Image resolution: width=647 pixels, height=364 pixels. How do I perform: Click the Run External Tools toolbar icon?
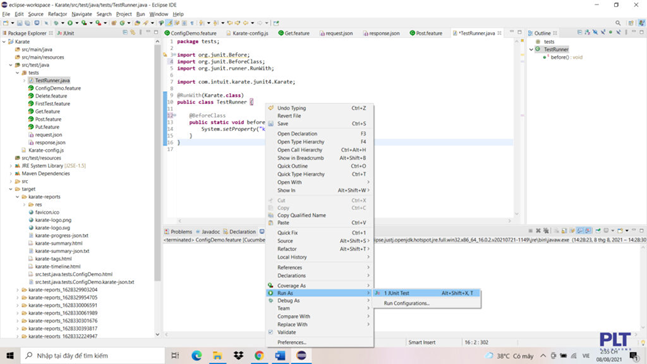98,23
